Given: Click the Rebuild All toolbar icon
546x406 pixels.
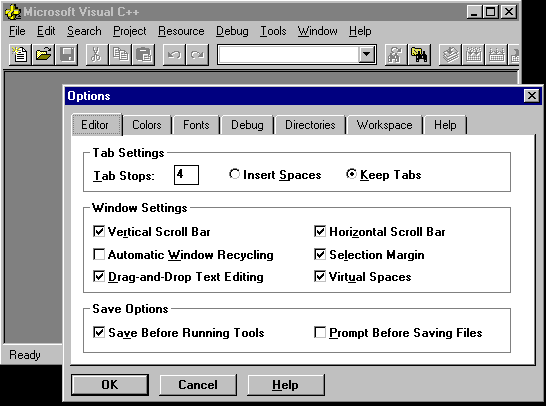Looking at the screenshot, I should (x=497, y=54).
